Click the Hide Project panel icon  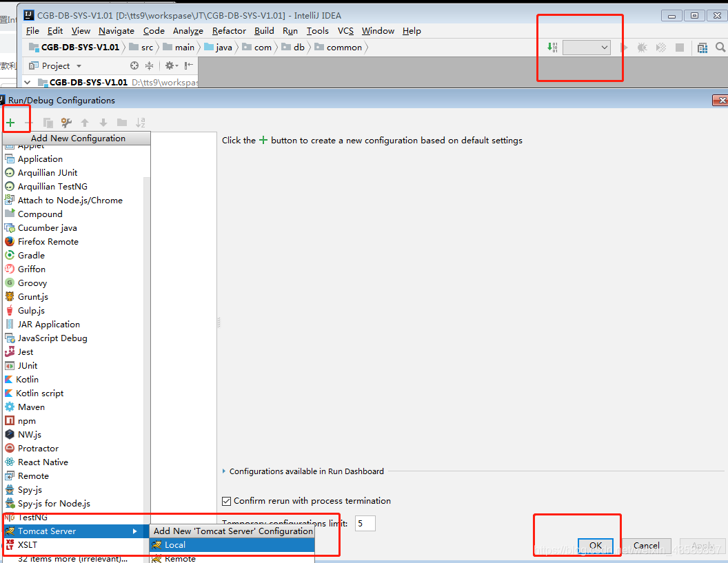(x=188, y=66)
